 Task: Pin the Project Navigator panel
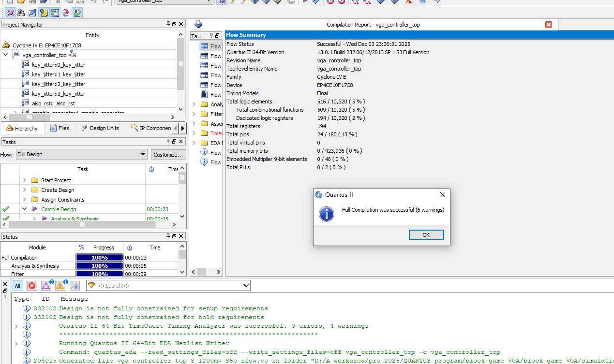pyautogui.click(x=168, y=24)
